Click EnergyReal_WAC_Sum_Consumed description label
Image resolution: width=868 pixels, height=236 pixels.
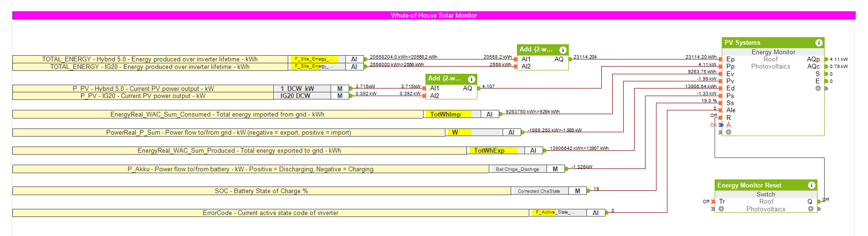coord(218,114)
